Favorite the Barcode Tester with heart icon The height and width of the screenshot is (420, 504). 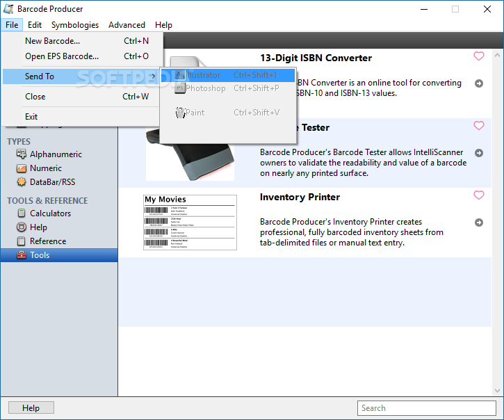pos(478,125)
